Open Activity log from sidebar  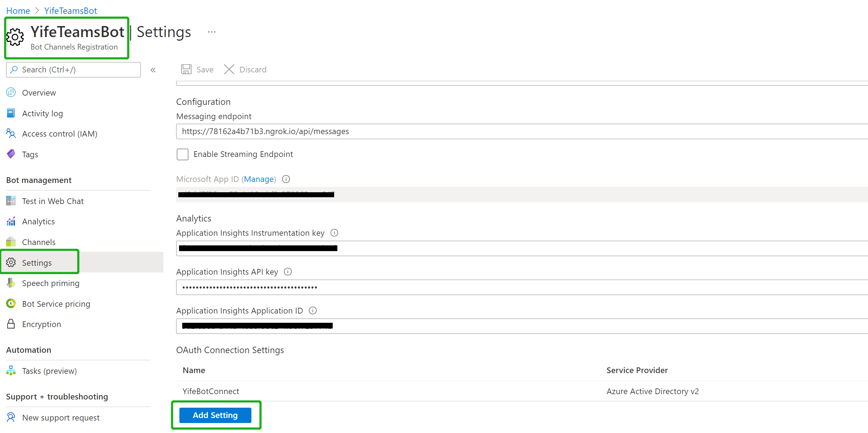[42, 113]
